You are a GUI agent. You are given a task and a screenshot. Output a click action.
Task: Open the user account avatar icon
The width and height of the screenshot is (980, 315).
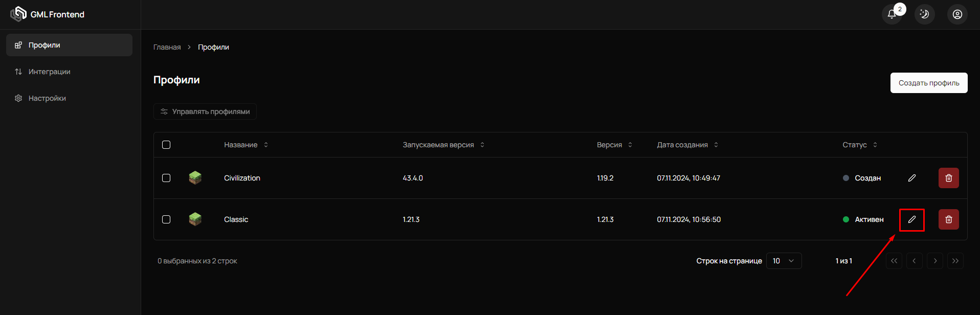click(x=957, y=14)
